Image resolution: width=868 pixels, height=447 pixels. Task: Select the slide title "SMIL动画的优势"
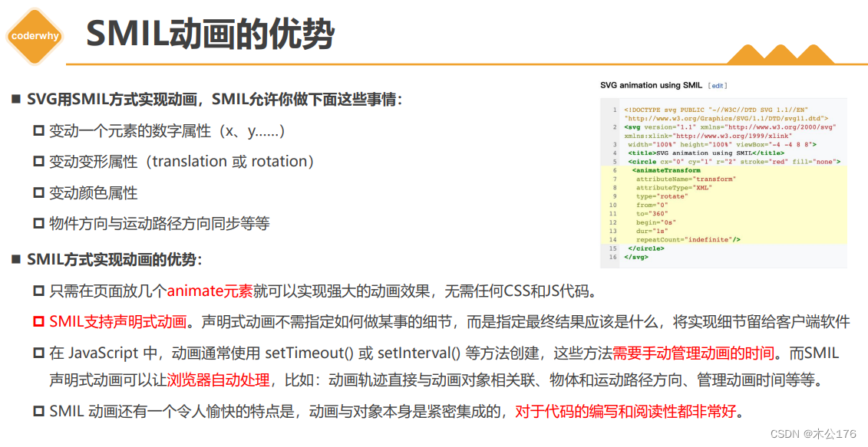[x=210, y=34]
